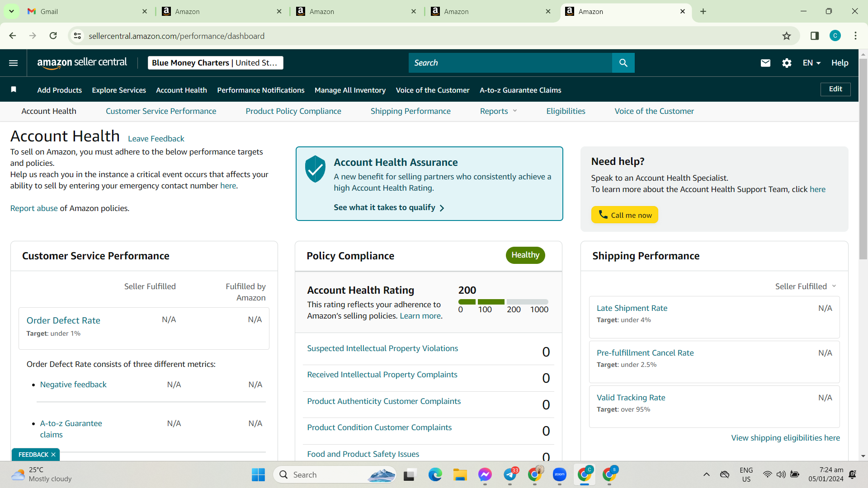Open Product Authenticity Customer Complaints link
This screenshot has height=488, width=868.
tap(384, 401)
